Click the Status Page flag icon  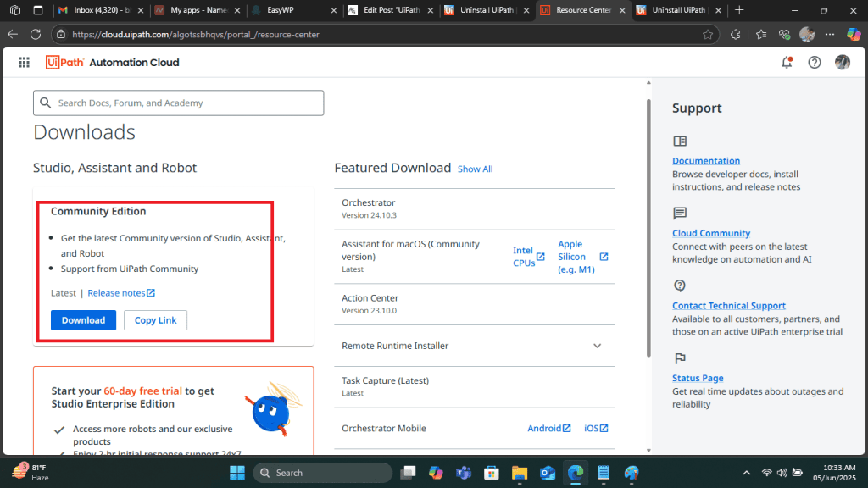point(680,359)
